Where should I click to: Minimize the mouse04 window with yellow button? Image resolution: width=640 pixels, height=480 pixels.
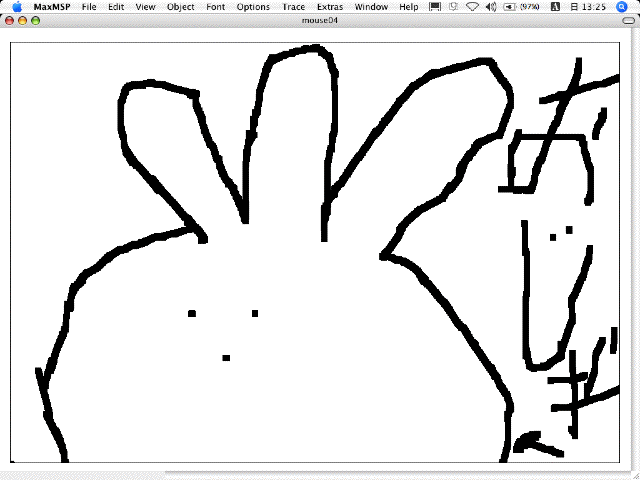point(22,20)
